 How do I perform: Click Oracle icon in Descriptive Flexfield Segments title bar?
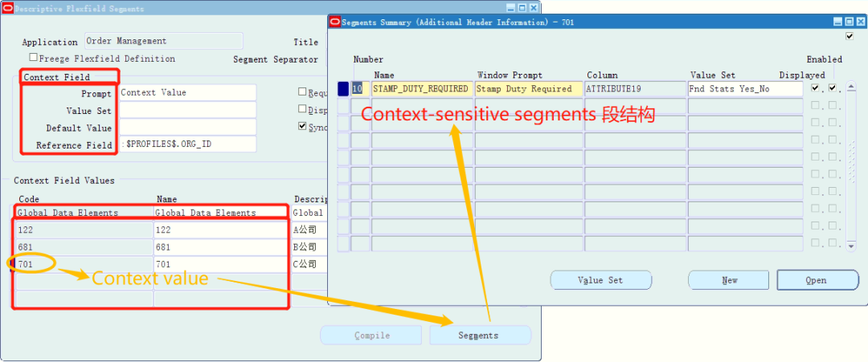coord(6,8)
